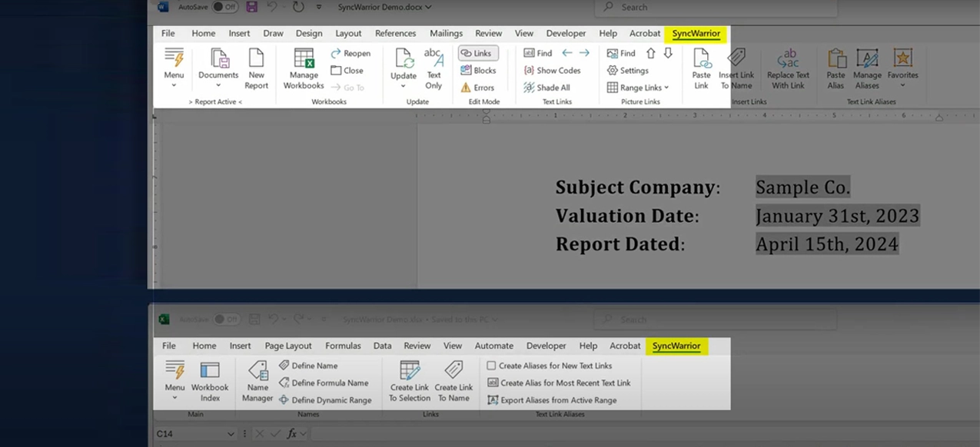The width and height of the screenshot is (980, 447).
Task: Click Find in Picture Links group
Action: [x=621, y=53]
